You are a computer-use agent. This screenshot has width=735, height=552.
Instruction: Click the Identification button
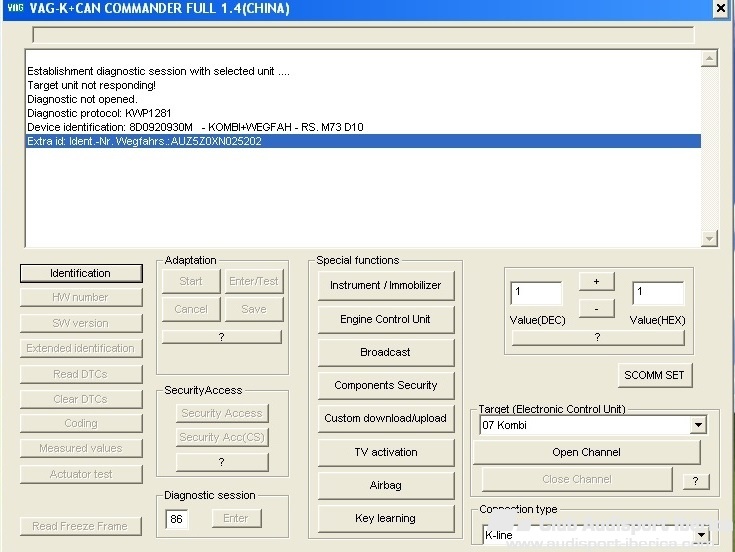tap(81, 273)
